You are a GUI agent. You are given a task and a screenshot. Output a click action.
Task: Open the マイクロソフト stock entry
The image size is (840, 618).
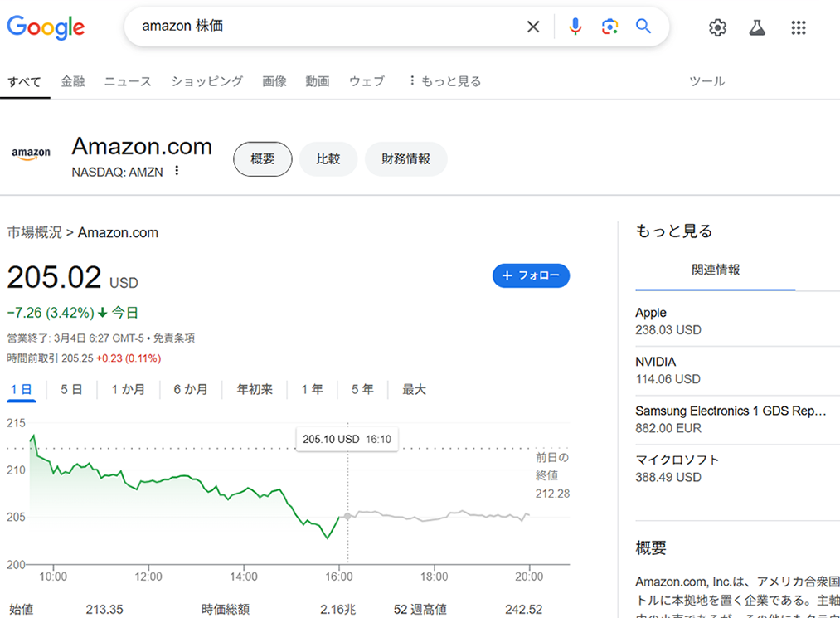738,469
